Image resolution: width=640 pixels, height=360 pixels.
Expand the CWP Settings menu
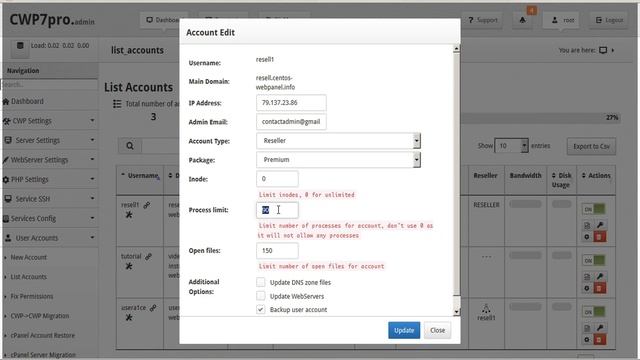49,121
